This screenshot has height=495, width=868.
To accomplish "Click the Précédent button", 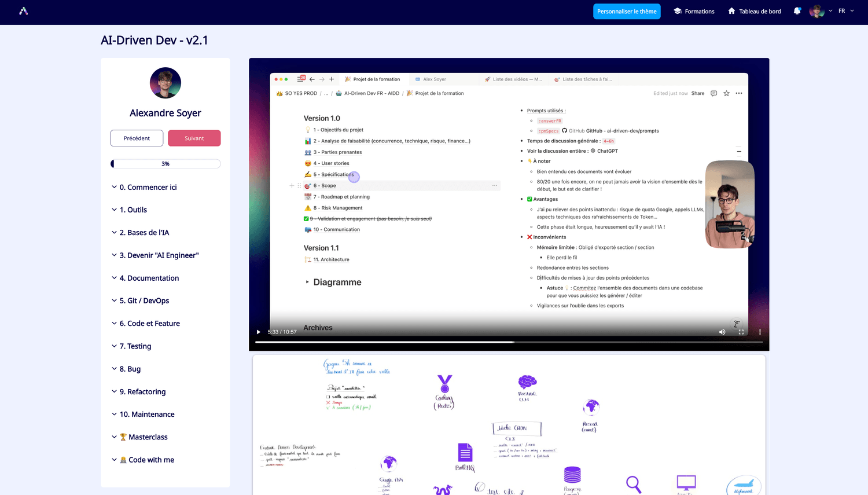I will point(137,138).
